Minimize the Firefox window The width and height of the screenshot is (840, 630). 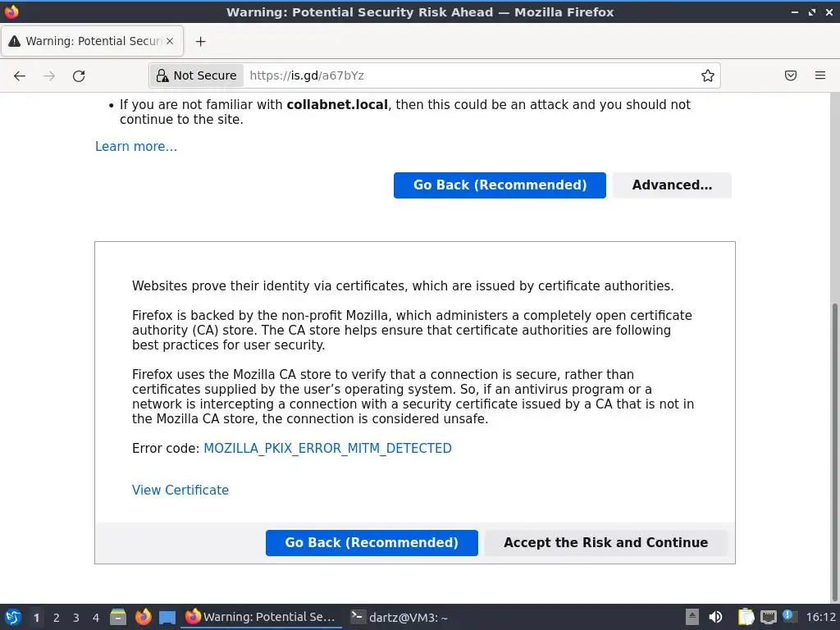(x=794, y=11)
